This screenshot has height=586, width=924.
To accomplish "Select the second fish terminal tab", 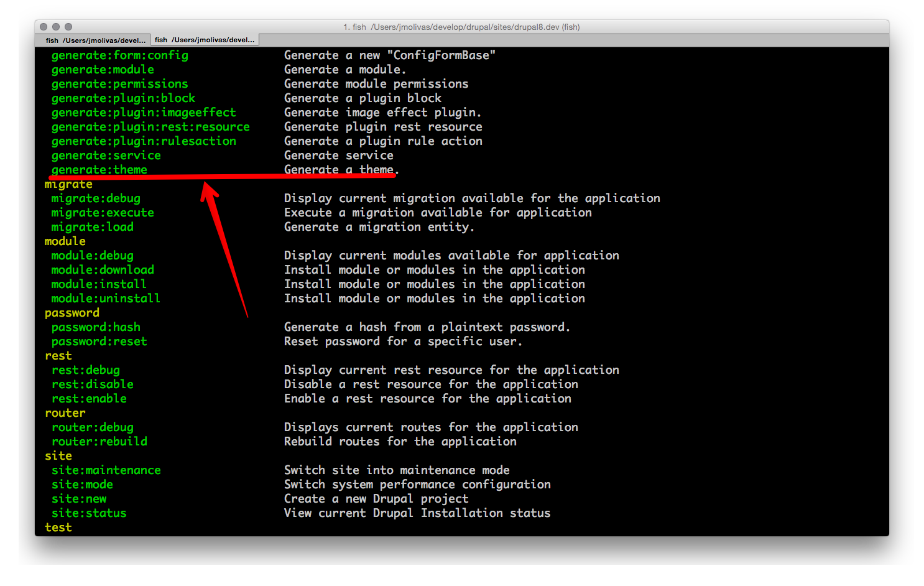I will coord(205,40).
